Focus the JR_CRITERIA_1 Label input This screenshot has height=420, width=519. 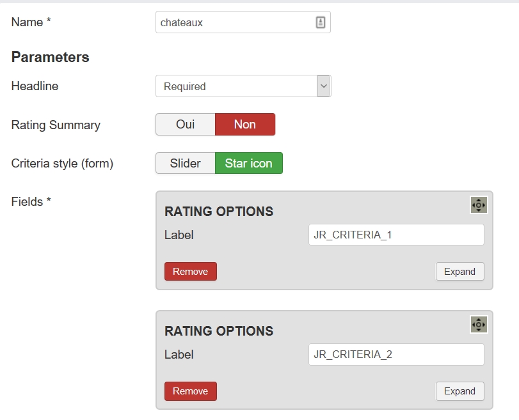(396, 235)
